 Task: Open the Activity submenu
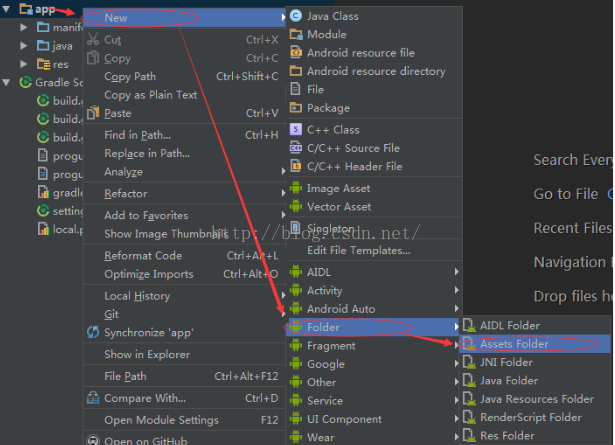324,291
